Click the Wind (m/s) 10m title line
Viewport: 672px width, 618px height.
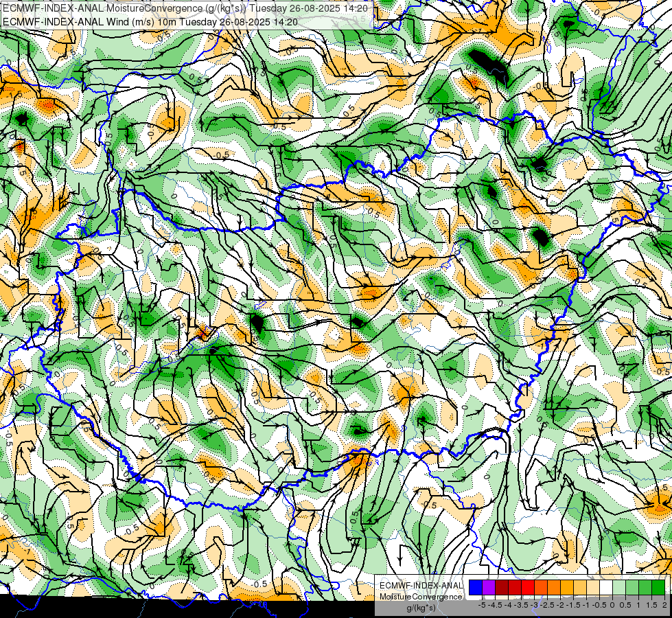click(150, 22)
